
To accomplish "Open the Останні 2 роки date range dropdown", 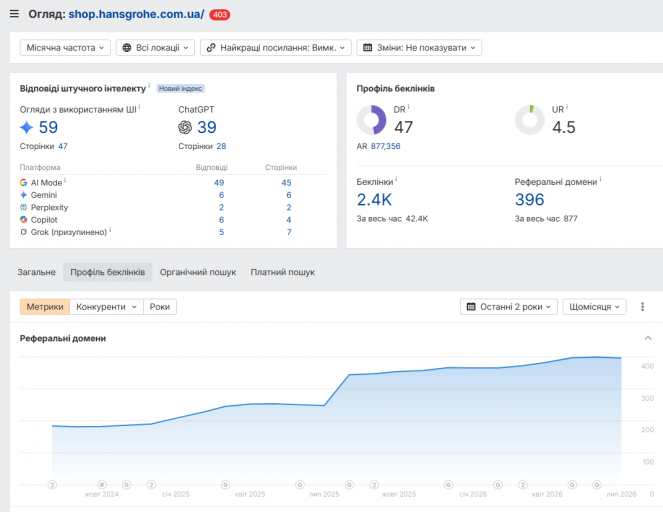I will click(509, 307).
